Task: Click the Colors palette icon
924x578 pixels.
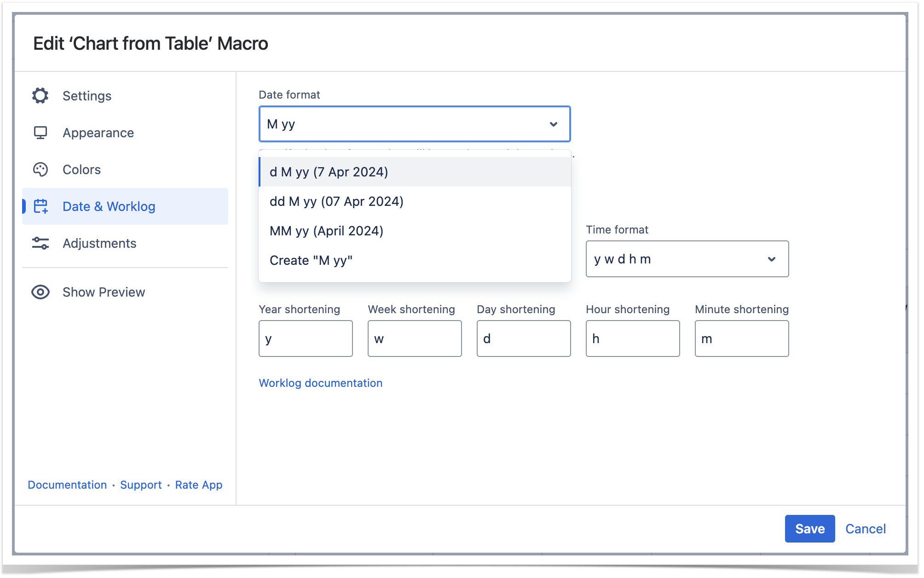Action: coord(40,169)
